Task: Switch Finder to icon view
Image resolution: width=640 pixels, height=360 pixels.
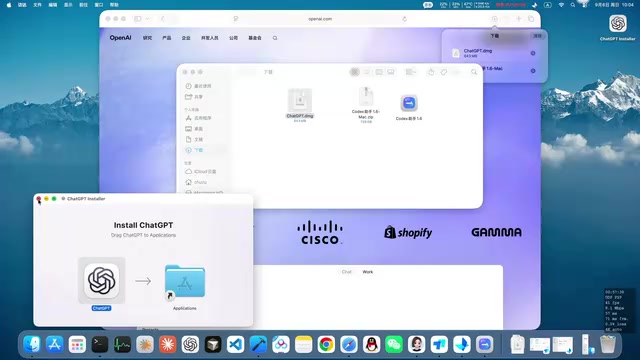Action: coord(355,72)
